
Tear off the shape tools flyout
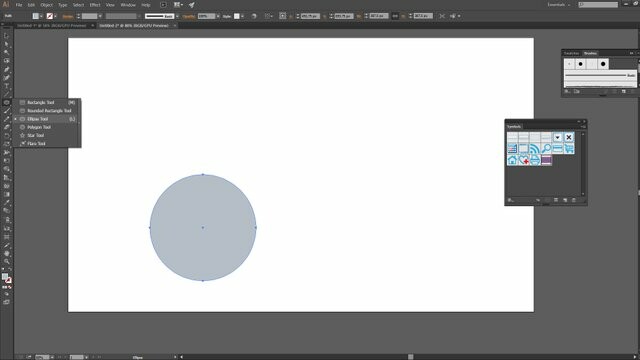80,122
